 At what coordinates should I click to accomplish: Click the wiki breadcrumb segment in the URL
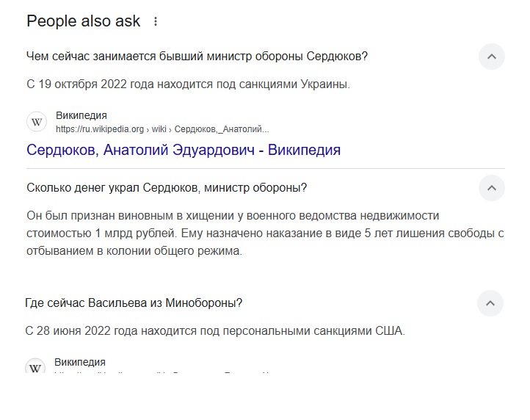tap(159, 129)
